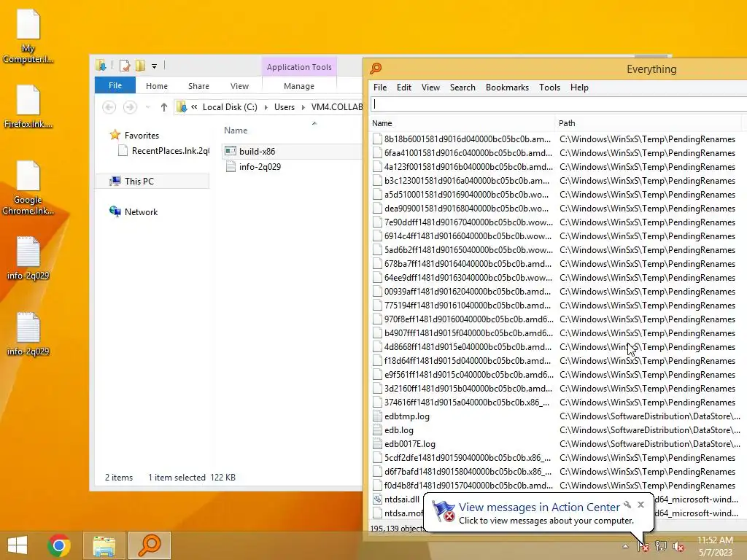747x560 pixels.
Task: Open the Search menu in Everything
Action: point(462,87)
